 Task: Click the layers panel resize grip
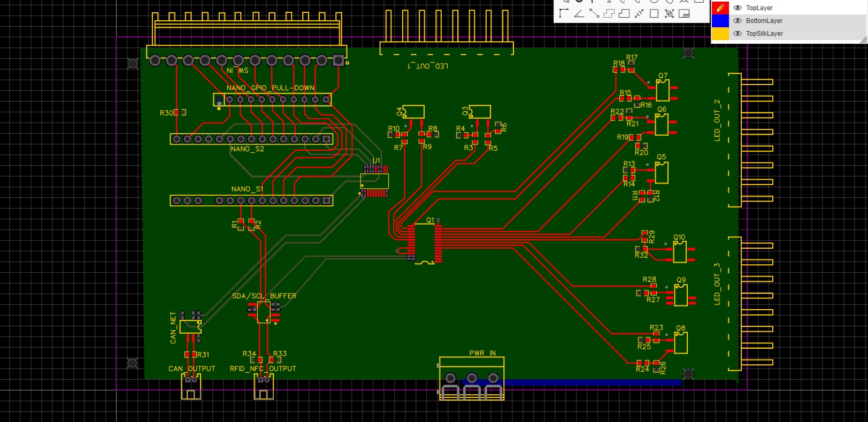863,40
